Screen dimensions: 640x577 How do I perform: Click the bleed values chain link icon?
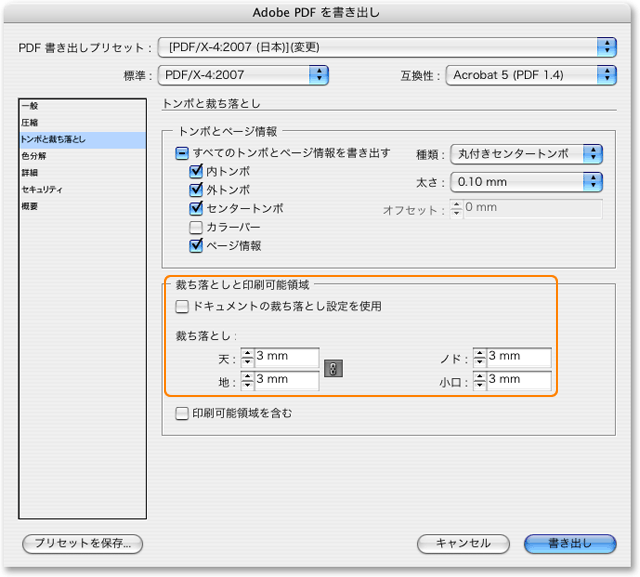click(335, 368)
